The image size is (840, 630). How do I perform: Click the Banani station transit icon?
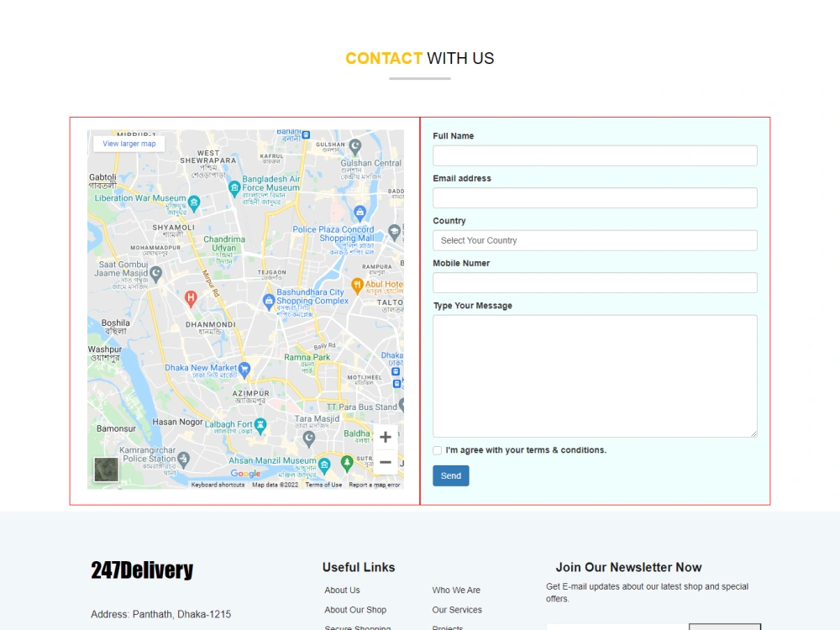(x=306, y=135)
